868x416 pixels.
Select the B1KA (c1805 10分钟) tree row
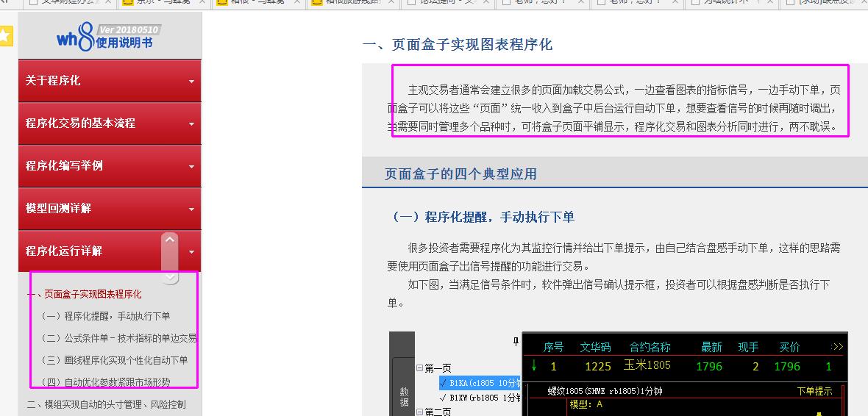(x=480, y=383)
